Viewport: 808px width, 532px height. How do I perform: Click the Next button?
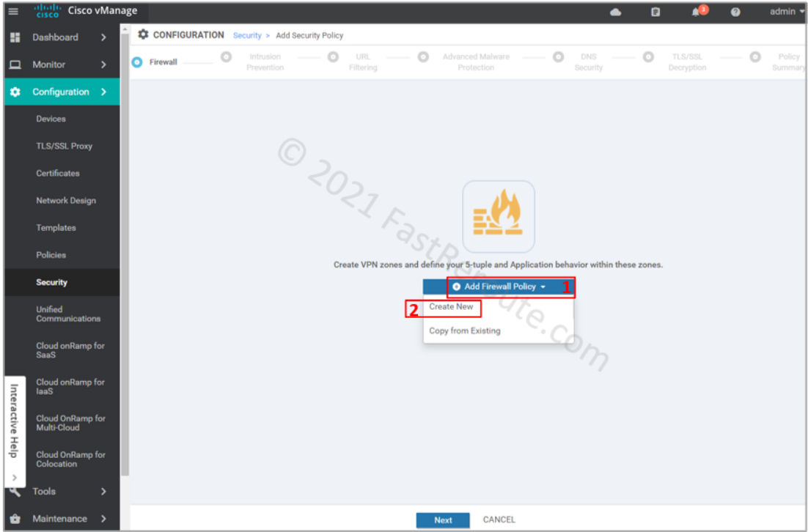click(x=443, y=520)
